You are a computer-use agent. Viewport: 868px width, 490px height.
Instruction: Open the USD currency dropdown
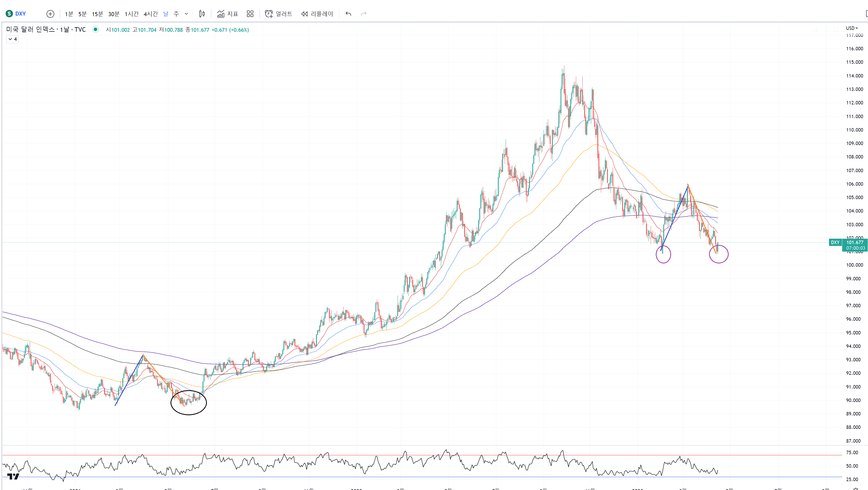point(852,28)
